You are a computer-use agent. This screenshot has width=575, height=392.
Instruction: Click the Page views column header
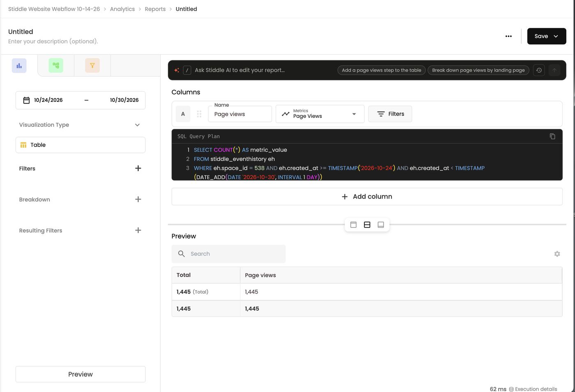pos(401,275)
